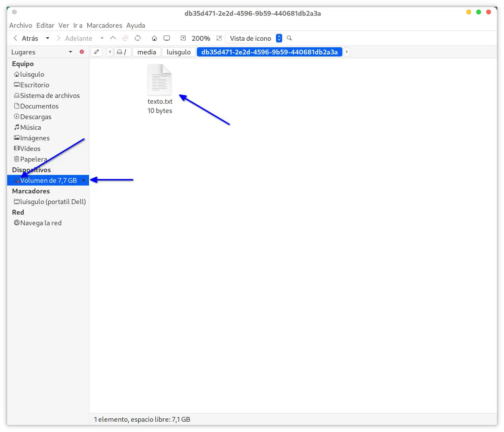Screen dimensions: 504x432
Task: Reload the current folder
Action: 138,38
